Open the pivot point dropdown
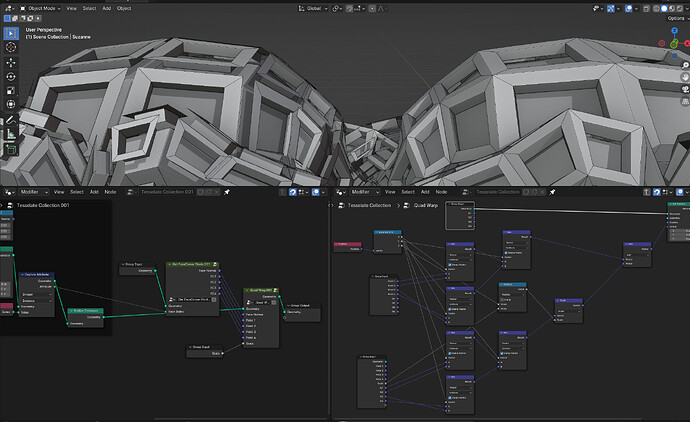690x422 pixels. click(337, 8)
